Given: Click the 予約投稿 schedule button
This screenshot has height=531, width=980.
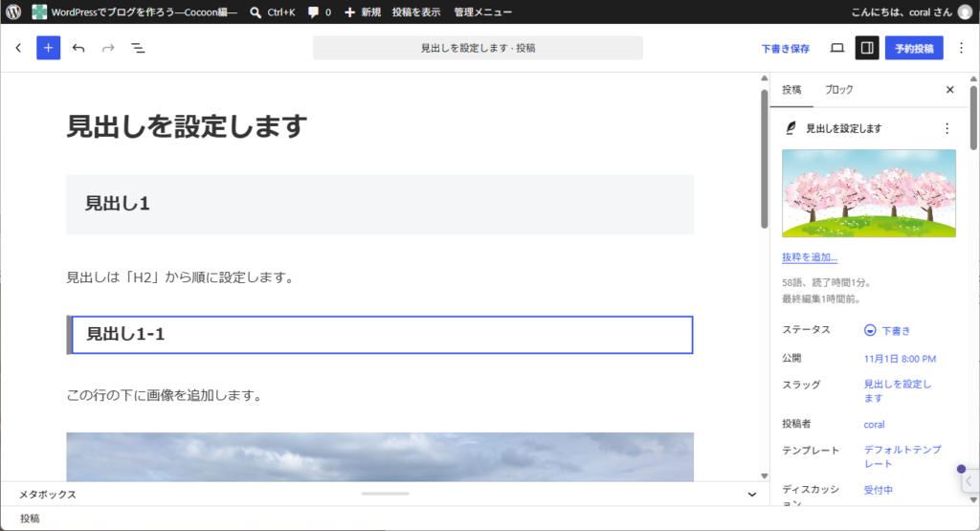Looking at the screenshot, I should click(914, 48).
